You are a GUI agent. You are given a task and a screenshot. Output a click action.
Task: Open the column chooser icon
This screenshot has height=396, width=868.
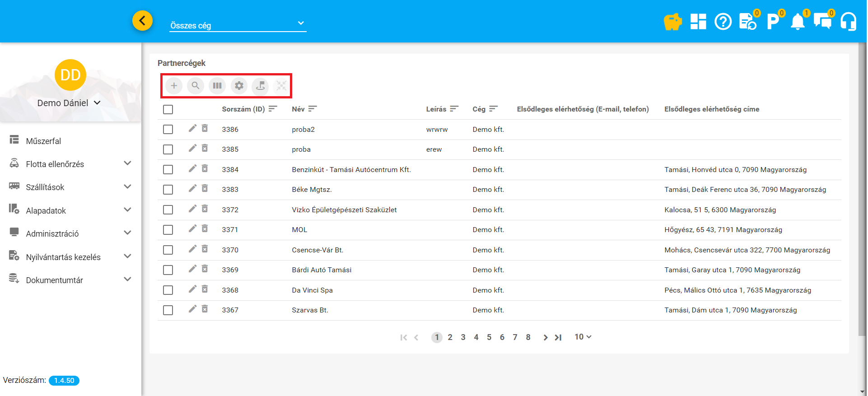[217, 85]
